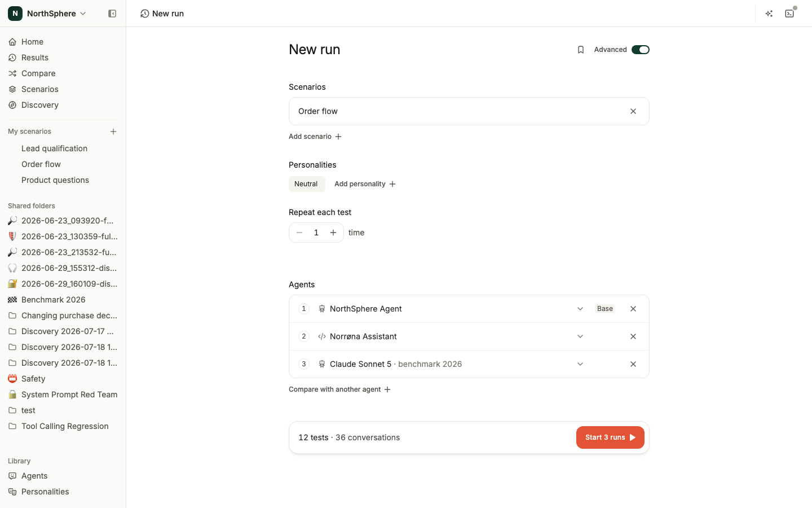Open Product questions scenario
Viewport: 812px width, 508px height.
(63, 180)
